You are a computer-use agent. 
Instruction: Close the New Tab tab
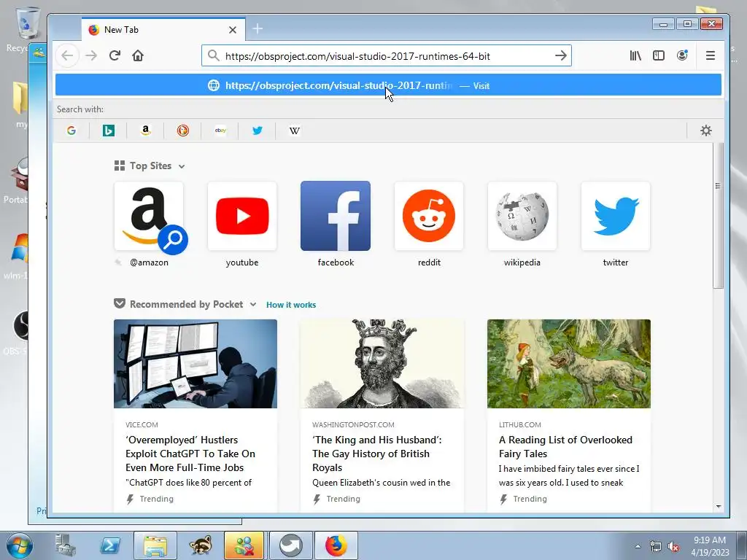233,30
